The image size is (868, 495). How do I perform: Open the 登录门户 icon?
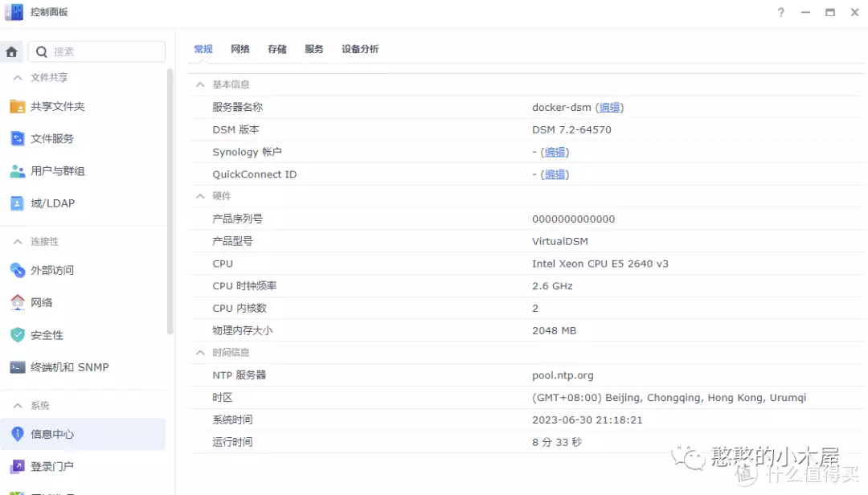(x=17, y=466)
